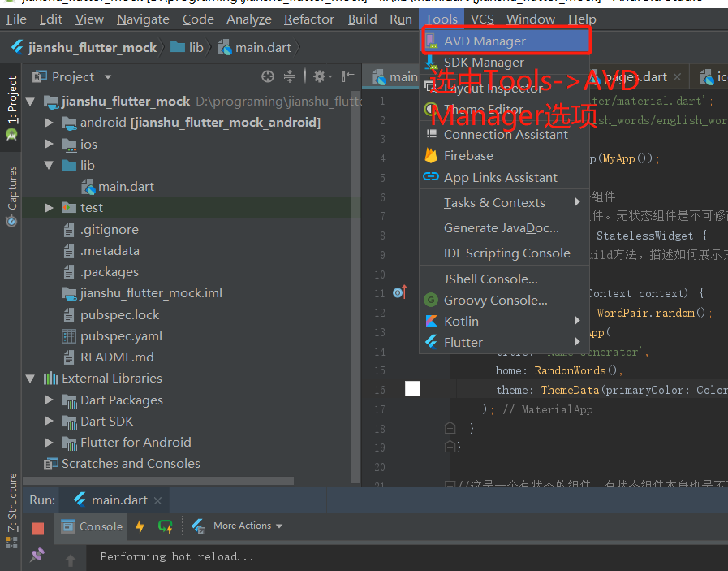Open Project panel settings gear

pyautogui.click(x=321, y=76)
